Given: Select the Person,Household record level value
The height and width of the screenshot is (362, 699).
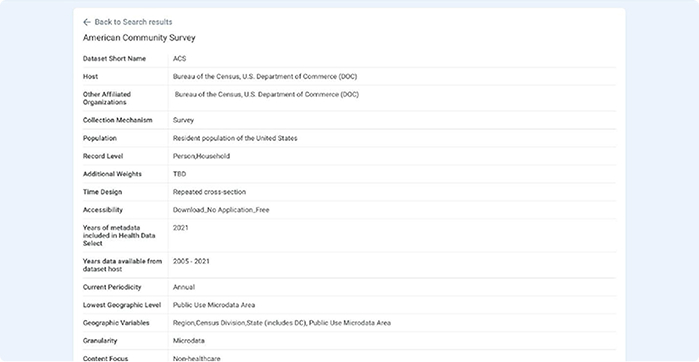Looking at the screenshot, I should pos(201,156).
